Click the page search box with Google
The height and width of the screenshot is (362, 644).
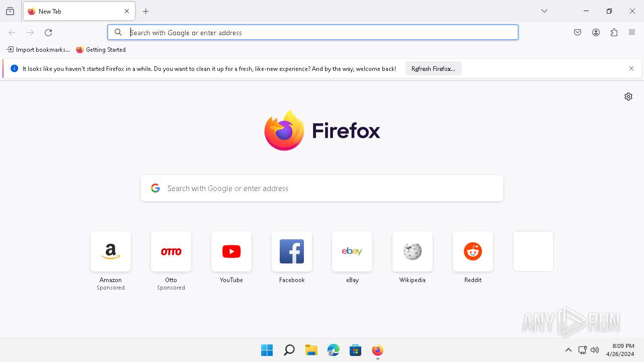click(322, 188)
